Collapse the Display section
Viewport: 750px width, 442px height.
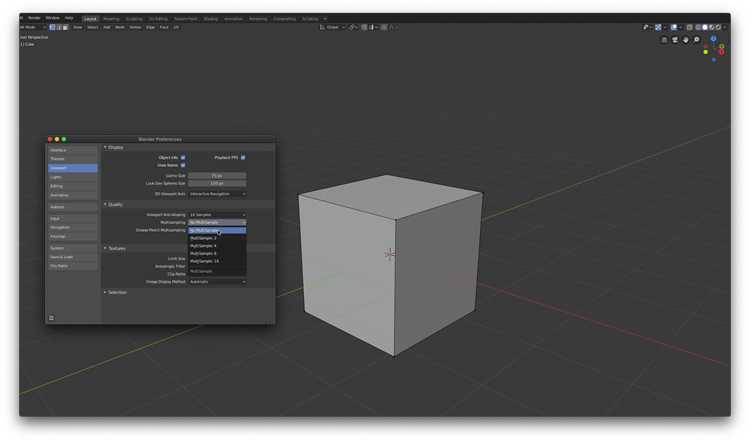113,147
